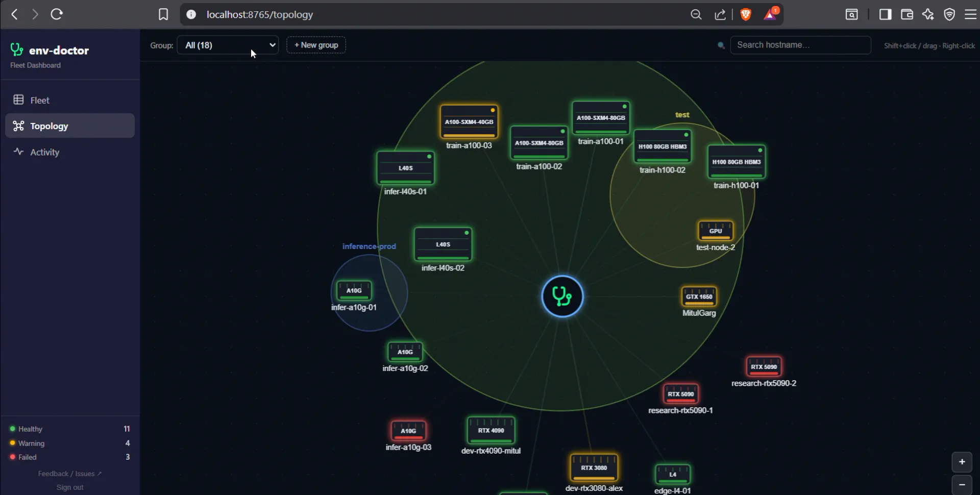Select the dev-rtx4090-mitul node
The height and width of the screenshot is (495, 980).
[x=491, y=430]
